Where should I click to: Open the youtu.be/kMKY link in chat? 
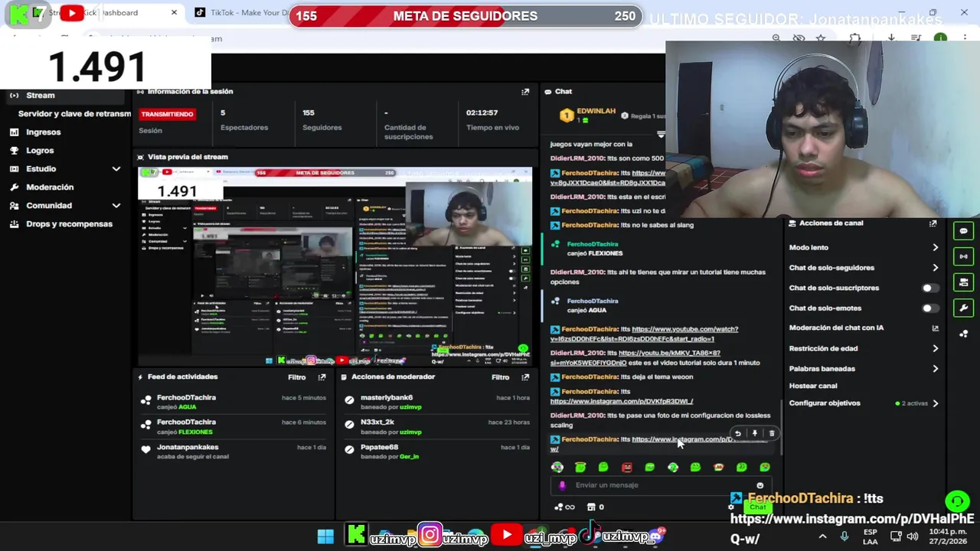point(635,358)
